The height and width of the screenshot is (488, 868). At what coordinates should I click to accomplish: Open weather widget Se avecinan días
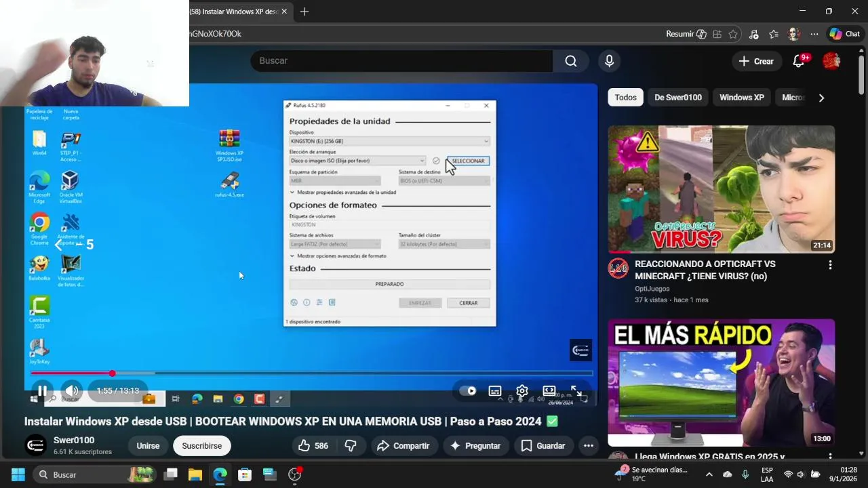tap(652, 474)
